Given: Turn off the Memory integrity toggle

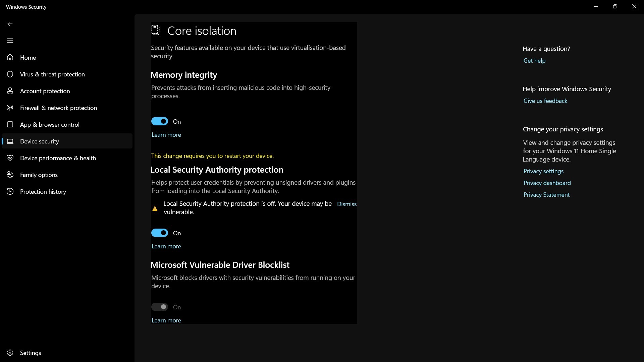Looking at the screenshot, I should (160, 121).
